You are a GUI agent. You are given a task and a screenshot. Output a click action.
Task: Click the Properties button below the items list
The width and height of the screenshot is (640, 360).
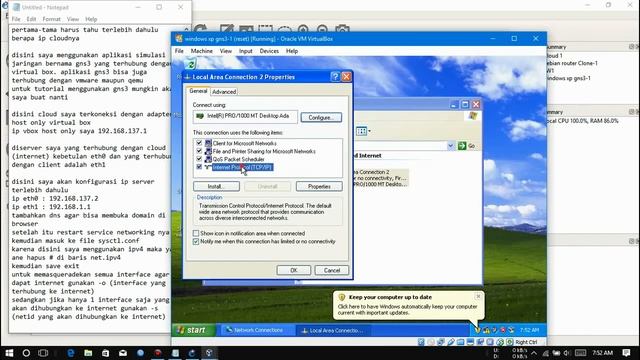(319, 187)
